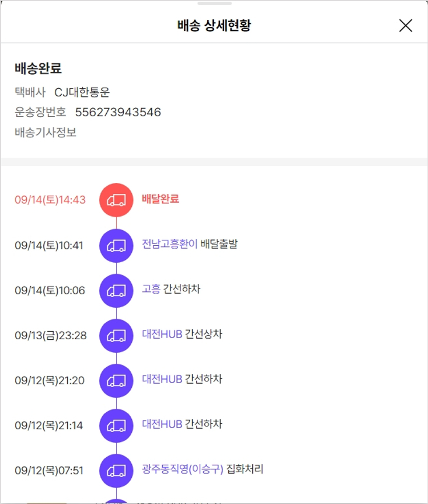
Task: Click truck icon beside 고흥 간선하차
Action: pos(116,290)
